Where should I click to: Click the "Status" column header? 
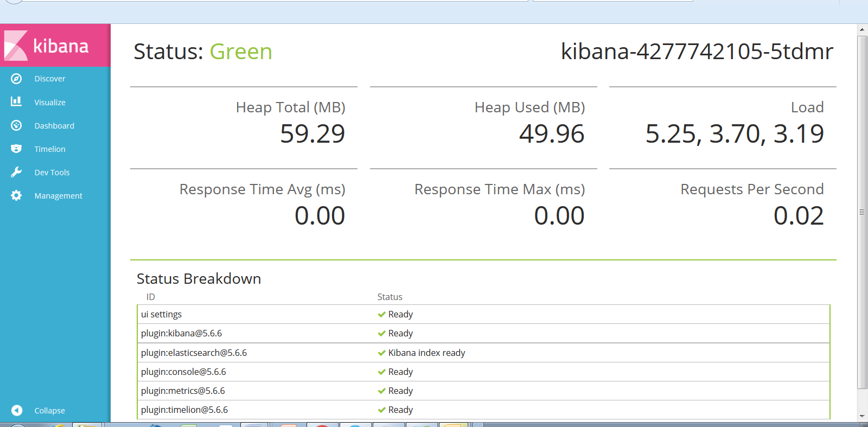[390, 297]
